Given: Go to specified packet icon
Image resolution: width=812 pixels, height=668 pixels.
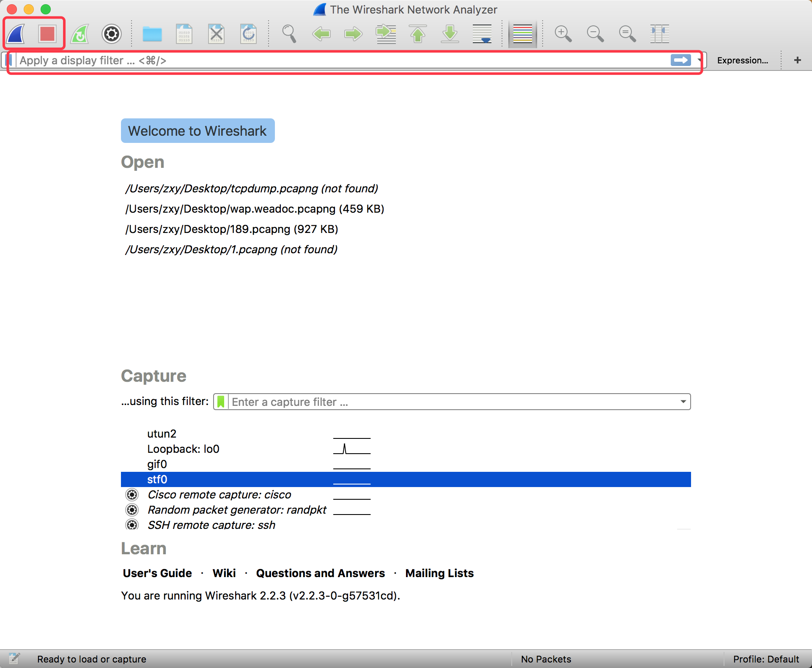Looking at the screenshot, I should pos(386,34).
